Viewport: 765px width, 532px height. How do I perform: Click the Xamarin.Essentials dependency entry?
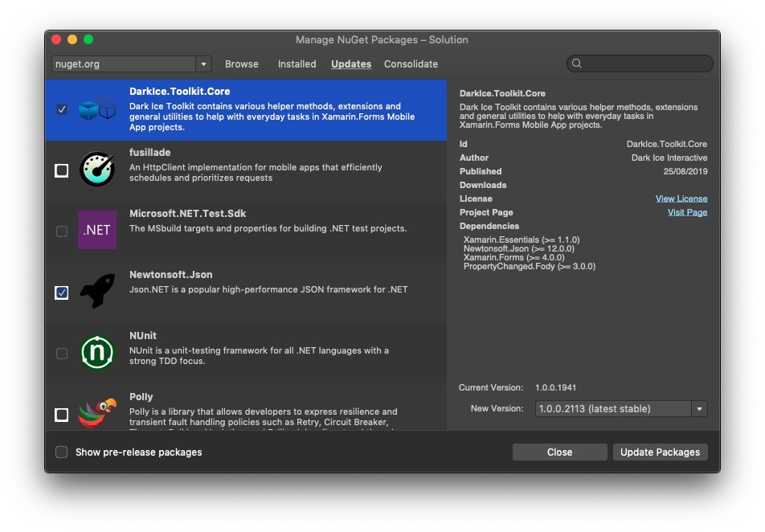(x=522, y=239)
